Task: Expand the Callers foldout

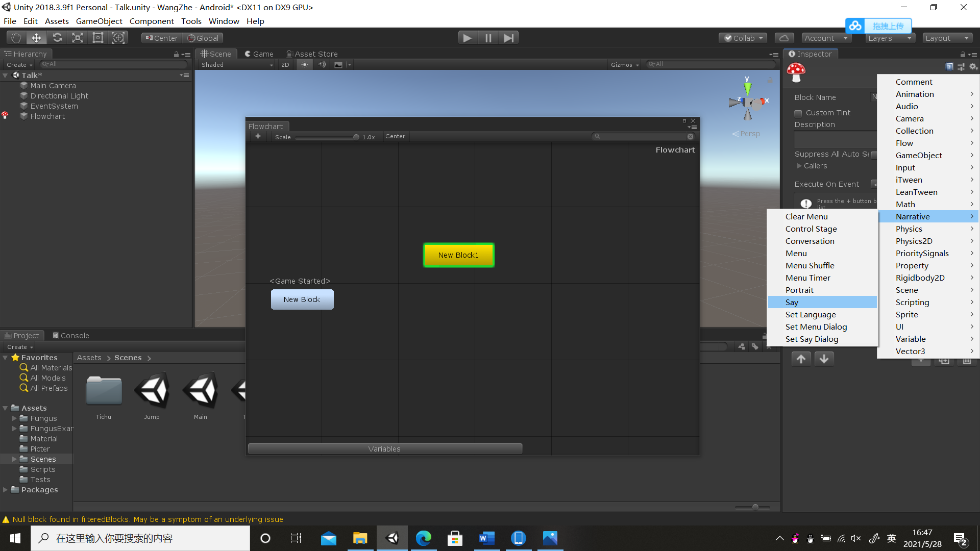Action: click(799, 166)
